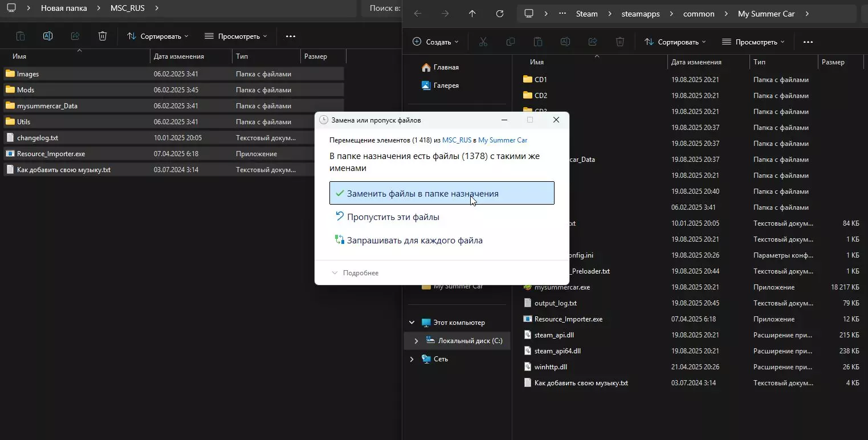Expand the Локальный диск (C:) tree node
Screen dimensions: 868x440
pyautogui.click(x=416, y=341)
